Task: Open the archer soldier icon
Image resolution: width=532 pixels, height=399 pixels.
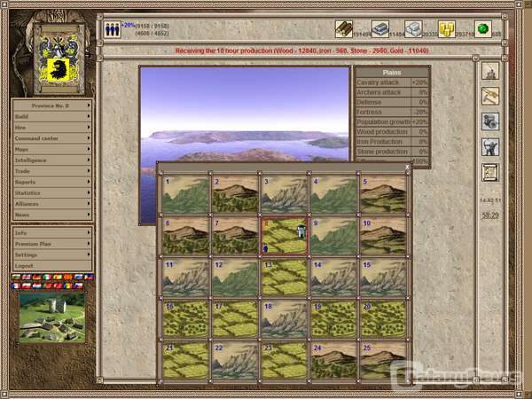Action: pos(490,147)
